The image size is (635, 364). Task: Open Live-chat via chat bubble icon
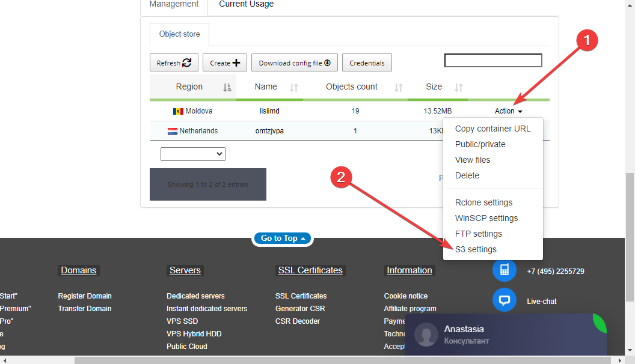click(504, 300)
